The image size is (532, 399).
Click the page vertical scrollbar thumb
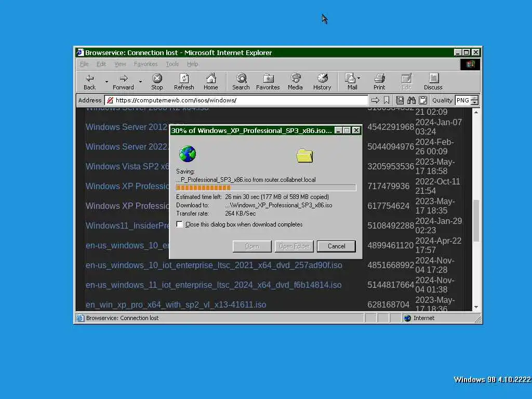[x=476, y=220]
